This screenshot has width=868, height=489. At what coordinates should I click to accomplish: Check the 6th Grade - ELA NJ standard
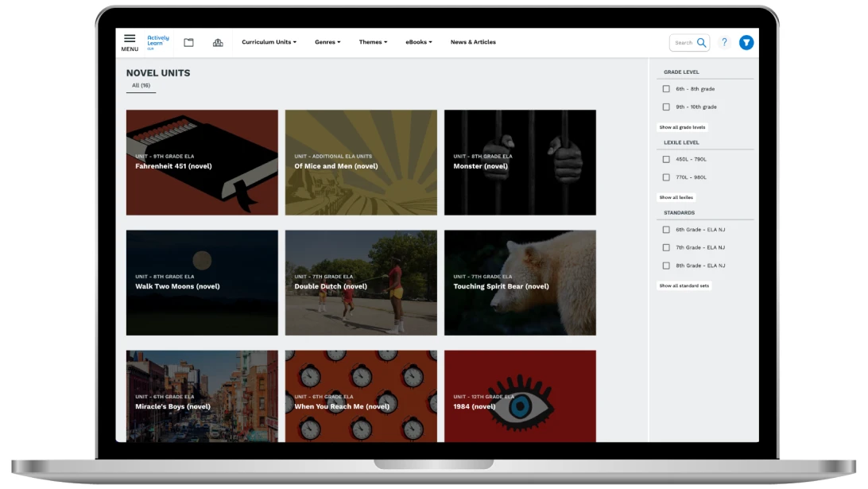point(666,230)
